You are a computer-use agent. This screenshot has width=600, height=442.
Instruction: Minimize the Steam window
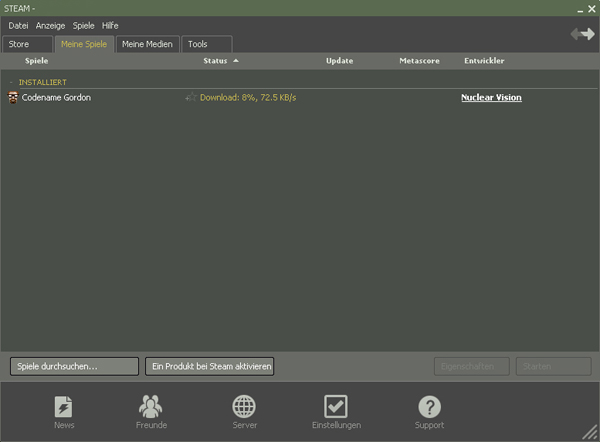pyautogui.click(x=580, y=9)
